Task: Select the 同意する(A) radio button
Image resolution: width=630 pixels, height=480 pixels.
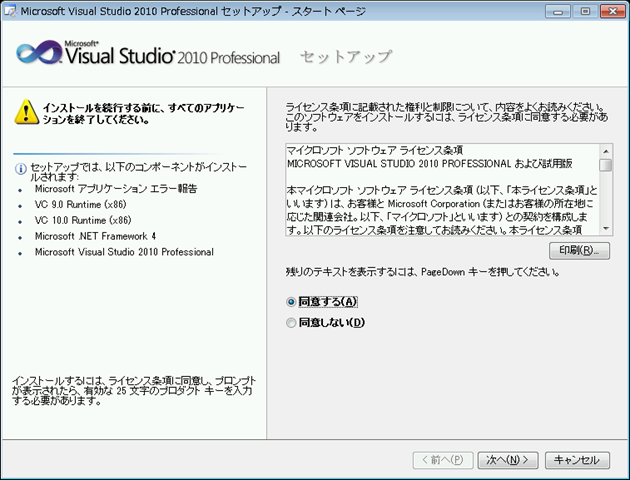Action: [292, 300]
